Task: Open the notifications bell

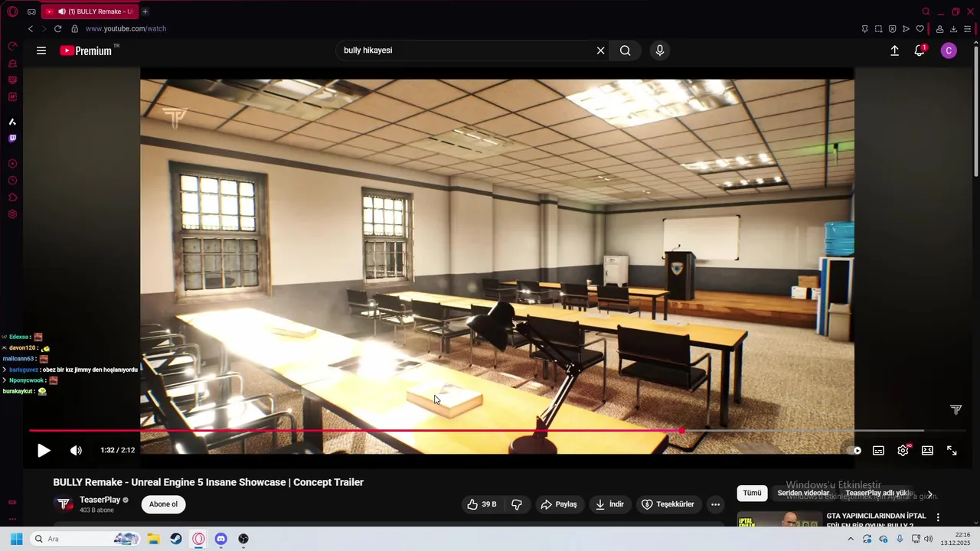Action: (x=920, y=51)
